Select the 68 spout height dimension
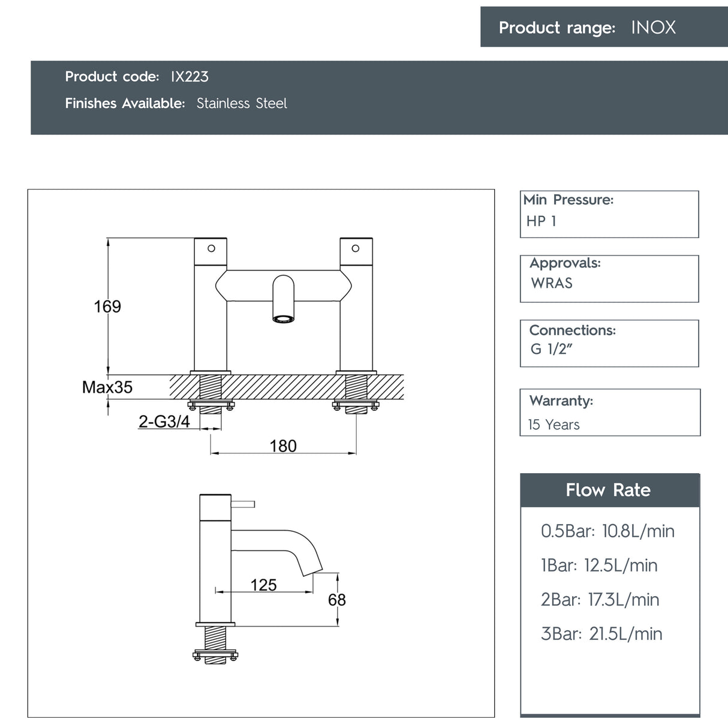The width and height of the screenshot is (728, 728). [337, 600]
